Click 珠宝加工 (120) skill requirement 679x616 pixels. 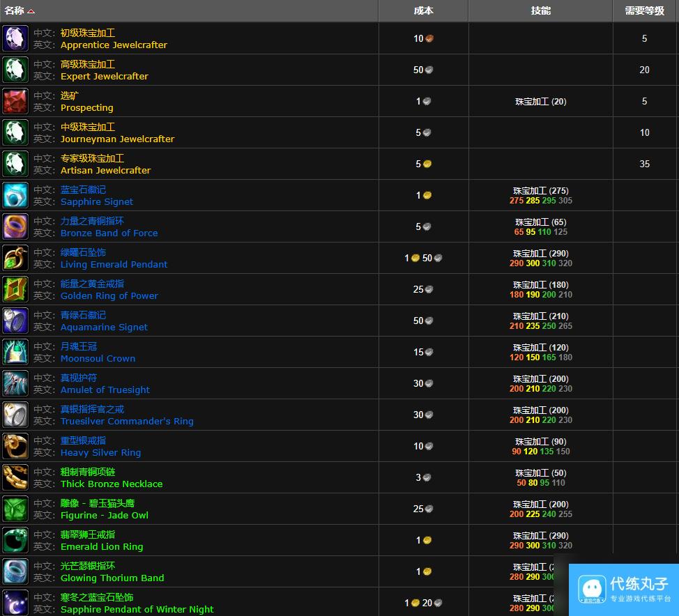(x=540, y=348)
